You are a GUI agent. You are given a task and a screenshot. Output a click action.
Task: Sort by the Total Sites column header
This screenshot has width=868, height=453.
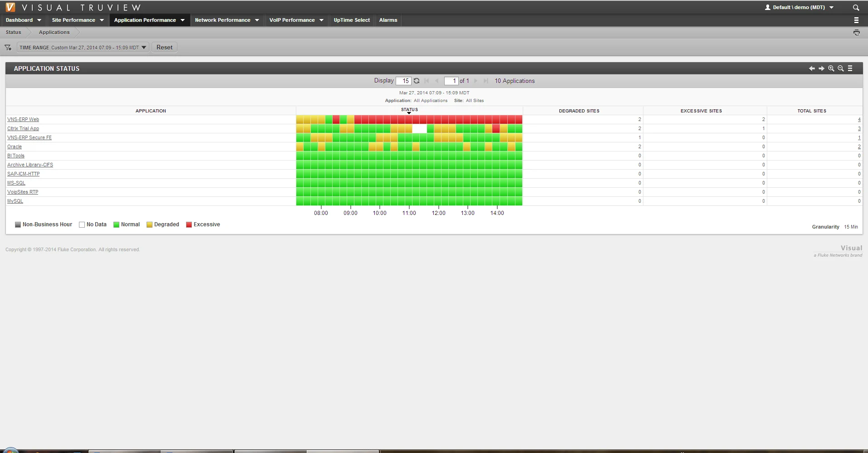pyautogui.click(x=812, y=111)
